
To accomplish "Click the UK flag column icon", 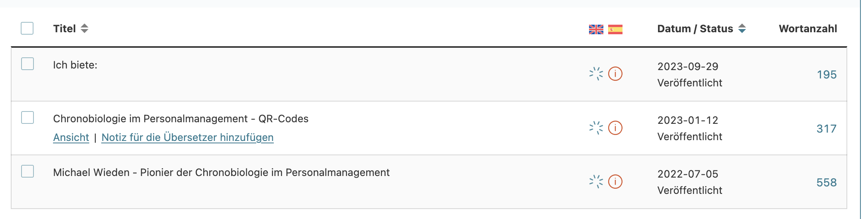I will pos(596,29).
